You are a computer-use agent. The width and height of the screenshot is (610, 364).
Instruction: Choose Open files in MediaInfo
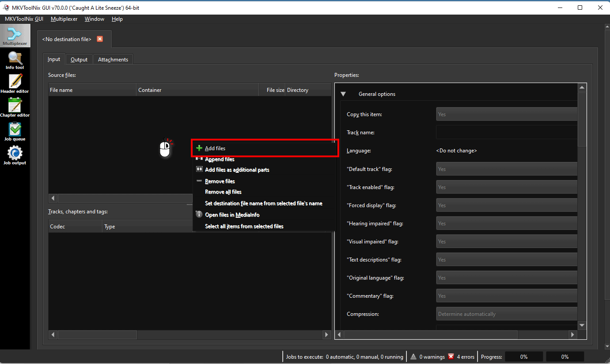coord(264,215)
